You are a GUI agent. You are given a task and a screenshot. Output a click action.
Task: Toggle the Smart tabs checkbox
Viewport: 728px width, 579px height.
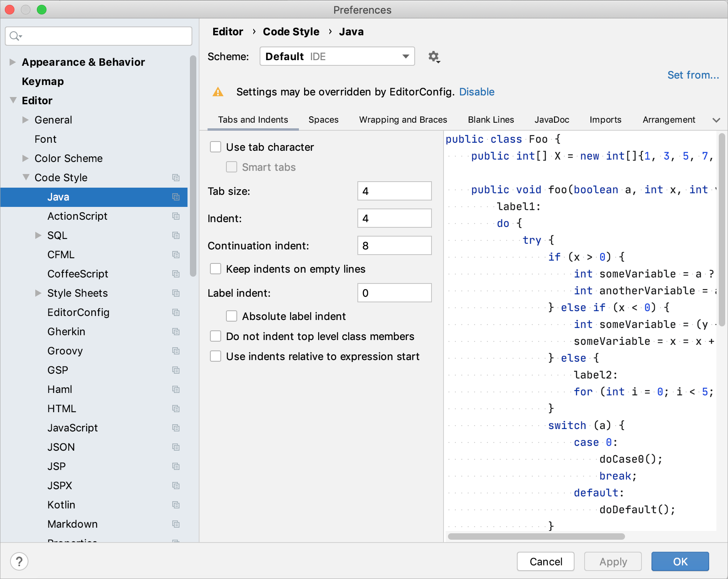pyautogui.click(x=232, y=167)
